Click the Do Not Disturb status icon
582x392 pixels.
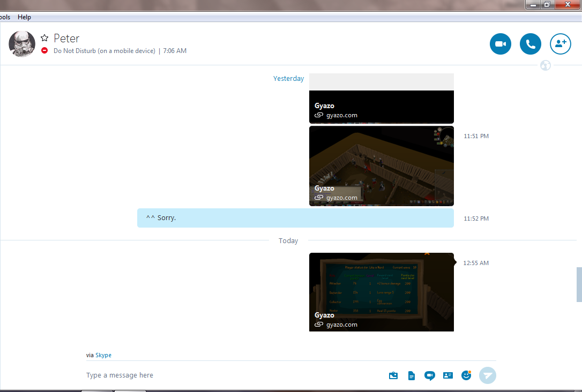pos(44,50)
